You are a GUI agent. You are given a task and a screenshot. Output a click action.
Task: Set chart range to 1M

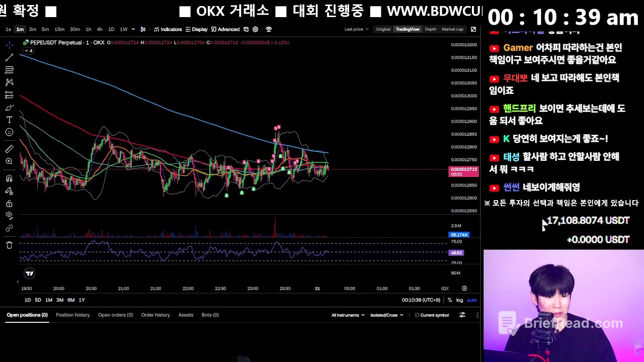tap(49, 300)
